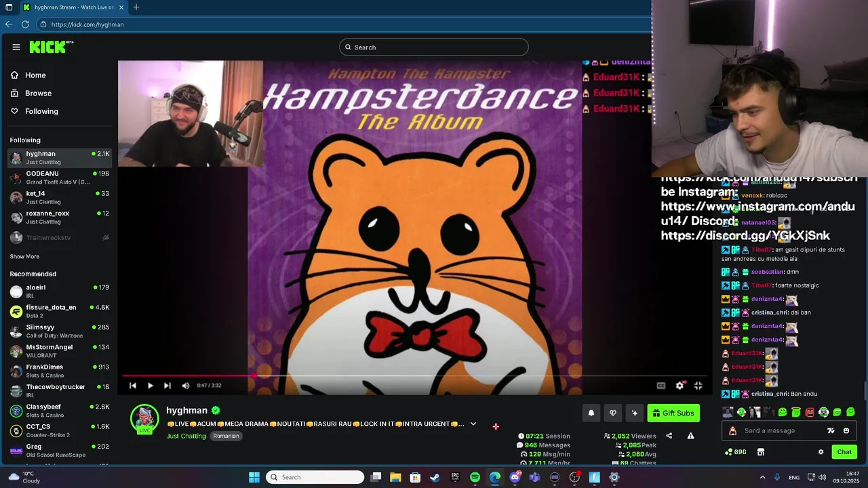Open roxanne_roxx channel in sidebar
Viewport: 868px width, 488px height.
60,217
